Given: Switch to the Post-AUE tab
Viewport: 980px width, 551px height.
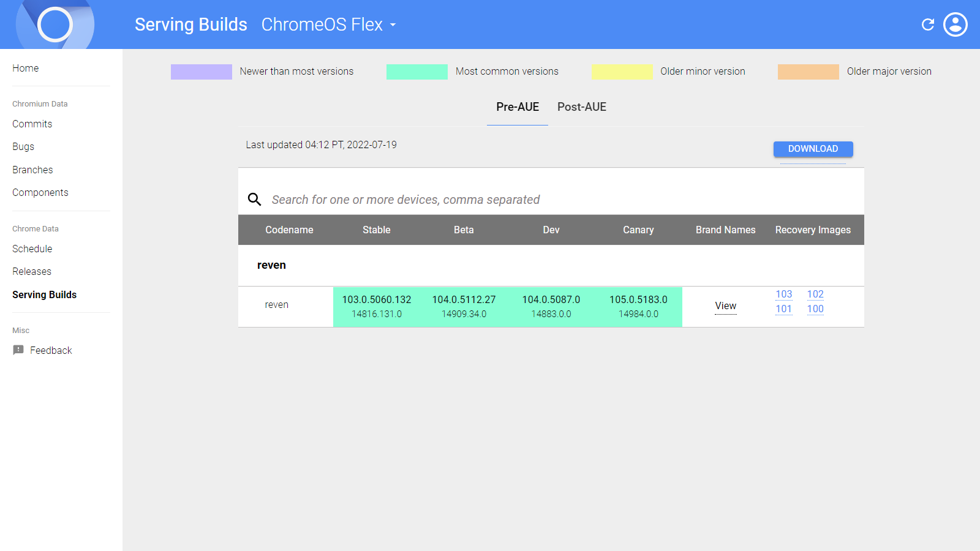Looking at the screenshot, I should [x=581, y=107].
